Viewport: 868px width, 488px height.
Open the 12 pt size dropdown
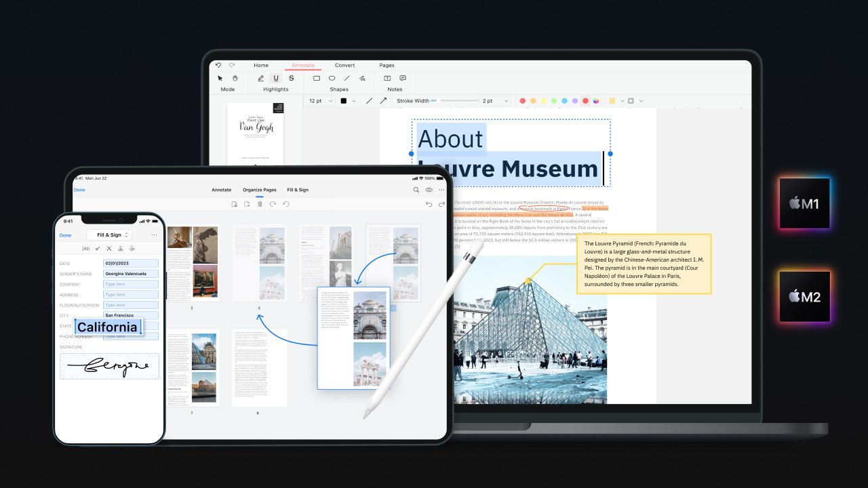pyautogui.click(x=321, y=101)
